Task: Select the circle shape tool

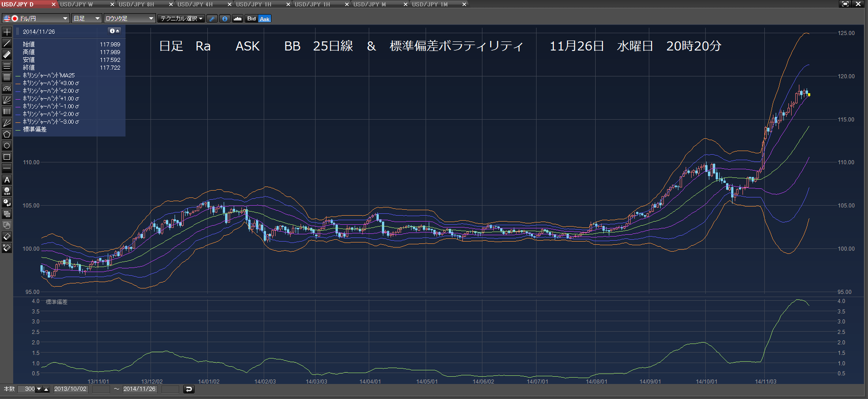Action: click(x=7, y=146)
